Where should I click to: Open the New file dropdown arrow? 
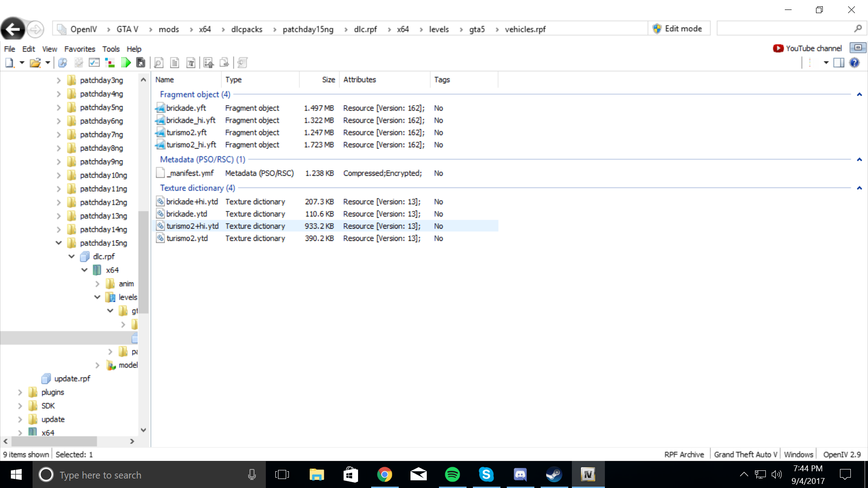21,63
